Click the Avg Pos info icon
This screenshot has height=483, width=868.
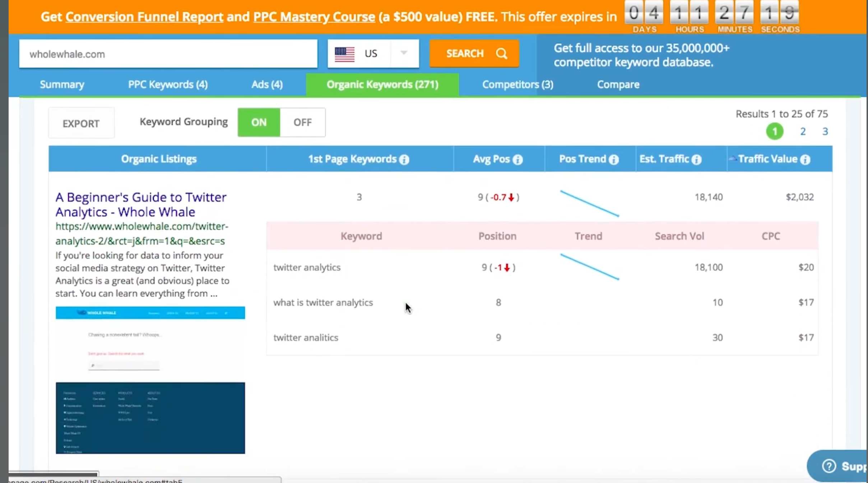point(518,159)
